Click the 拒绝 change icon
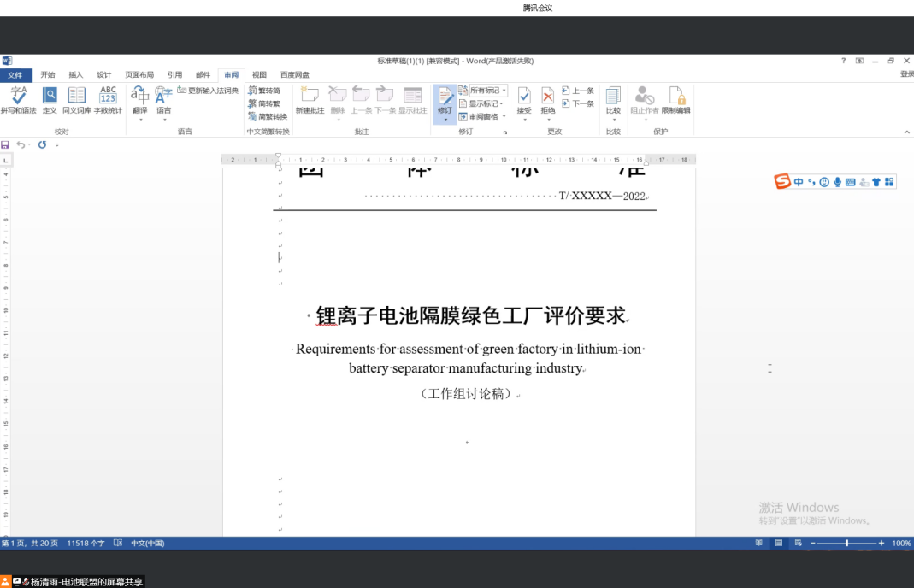Screen dimensions: 914x588 pos(548,96)
